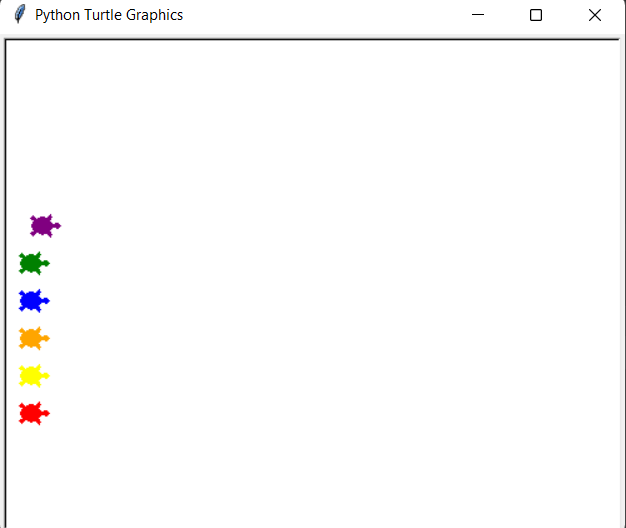Click the green turtle
626x528 pixels.
pos(34,263)
